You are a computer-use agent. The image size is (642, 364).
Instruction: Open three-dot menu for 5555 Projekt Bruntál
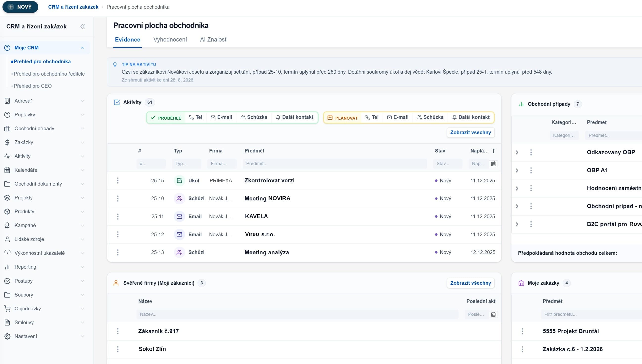(x=522, y=331)
